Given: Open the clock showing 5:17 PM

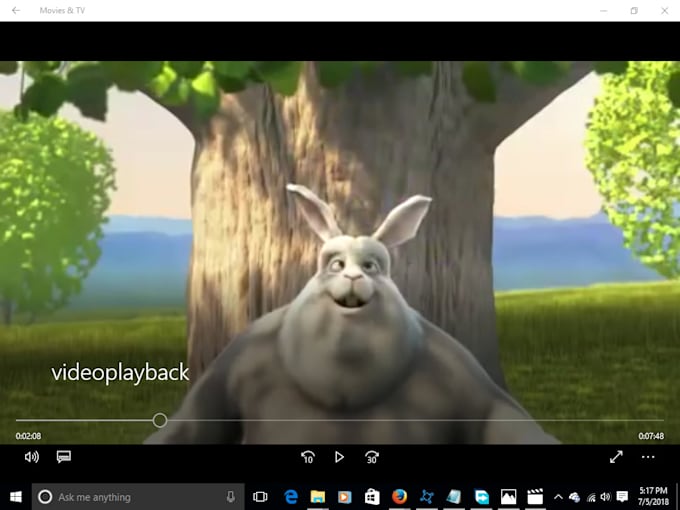Looking at the screenshot, I should pyautogui.click(x=654, y=497).
